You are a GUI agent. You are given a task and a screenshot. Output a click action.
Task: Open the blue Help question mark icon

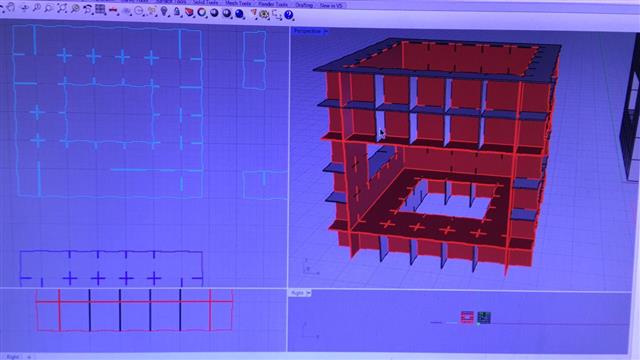coord(289,15)
